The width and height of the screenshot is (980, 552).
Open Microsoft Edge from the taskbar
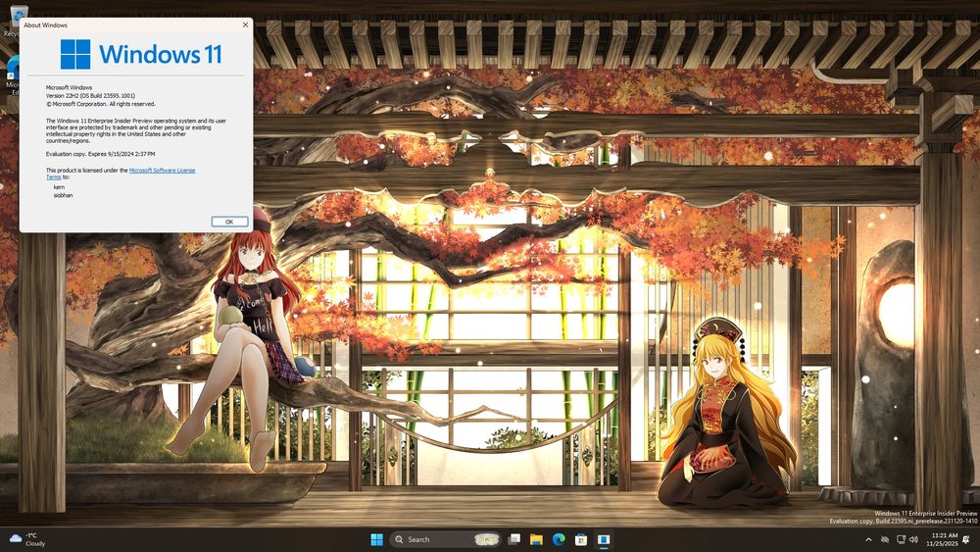coord(559,539)
